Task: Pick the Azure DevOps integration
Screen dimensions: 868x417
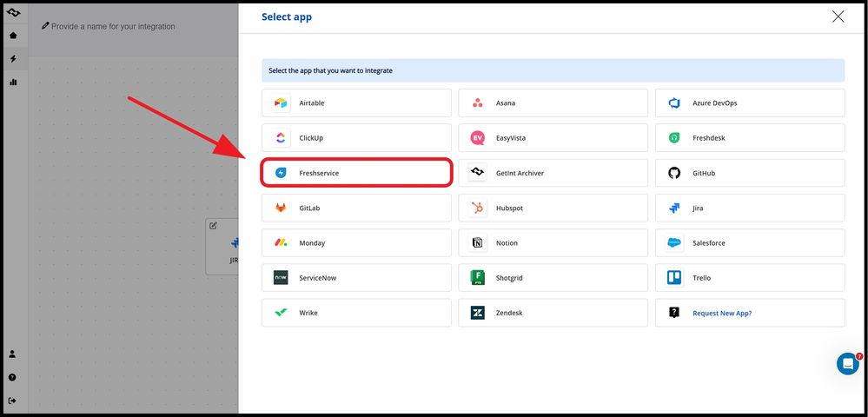Action: tap(750, 103)
